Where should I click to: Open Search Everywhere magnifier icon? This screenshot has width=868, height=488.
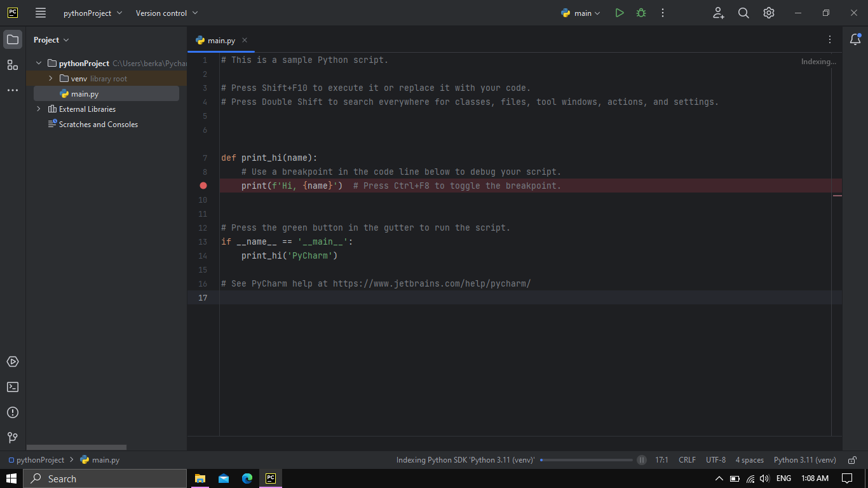743,13
